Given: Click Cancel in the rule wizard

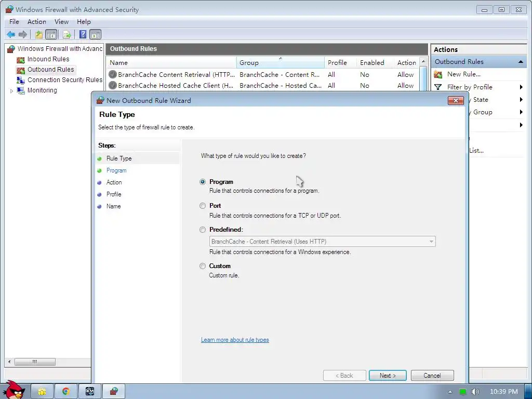Looking at the screenshot, I should click(x=432, y=376).
